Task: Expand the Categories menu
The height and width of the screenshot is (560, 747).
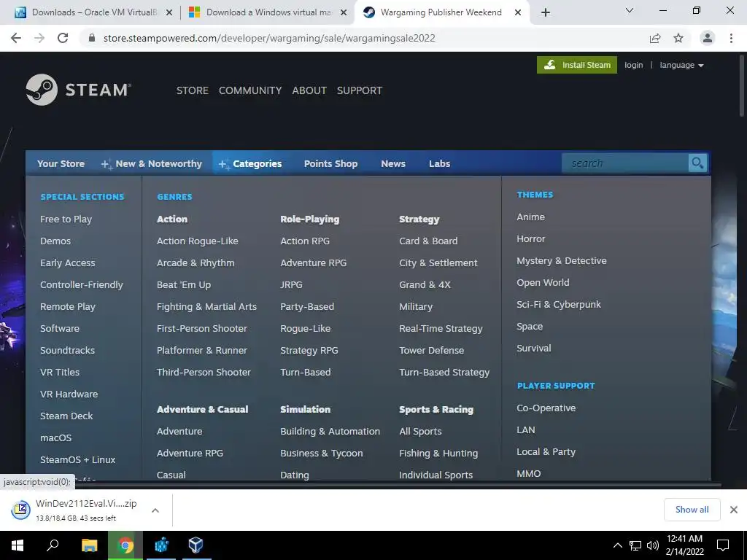Action: point(250,163)
